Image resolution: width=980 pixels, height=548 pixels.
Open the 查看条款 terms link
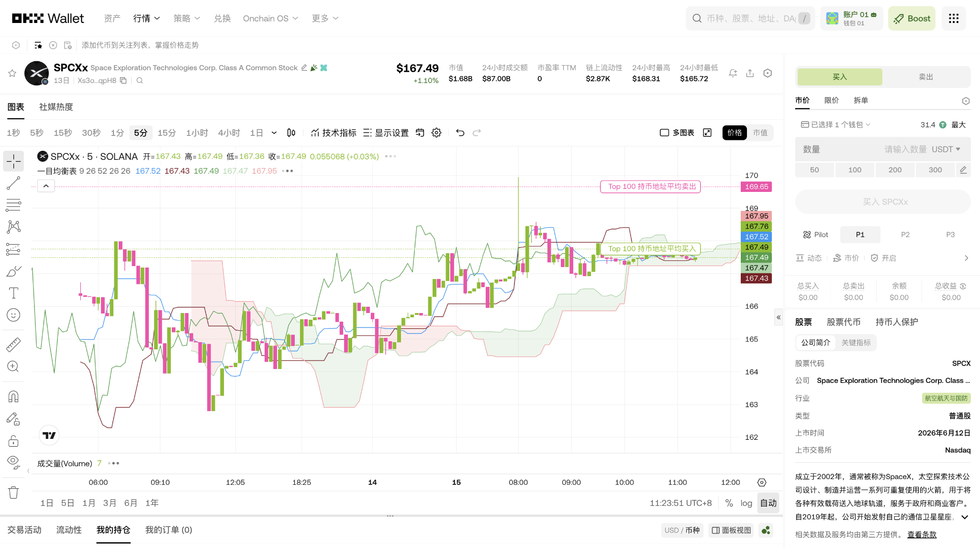tap(922, 535)
